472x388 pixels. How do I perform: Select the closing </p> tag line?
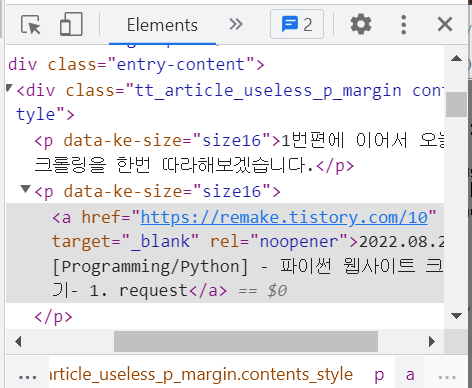click(x=53, y=317)
